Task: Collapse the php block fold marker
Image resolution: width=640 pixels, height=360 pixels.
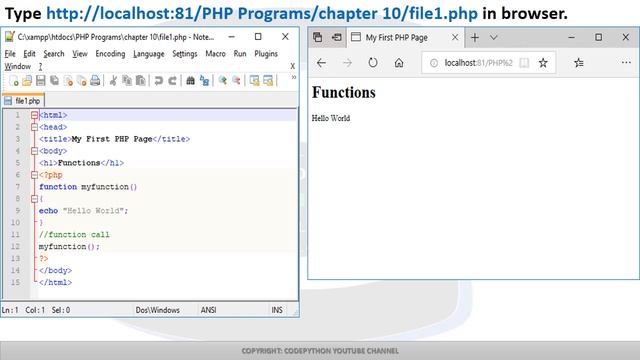Action: click(35, 175)
